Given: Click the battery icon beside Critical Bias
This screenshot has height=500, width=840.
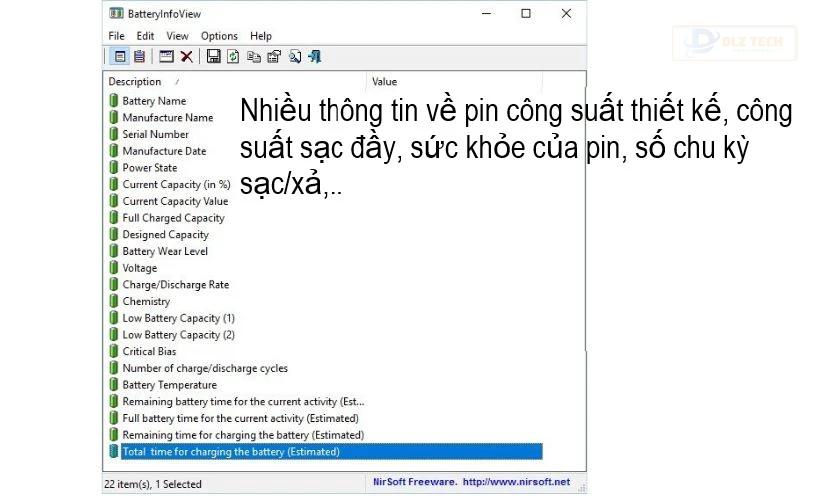Looking at the screenshot, I should pyautogui.click(x=114, y=351).
